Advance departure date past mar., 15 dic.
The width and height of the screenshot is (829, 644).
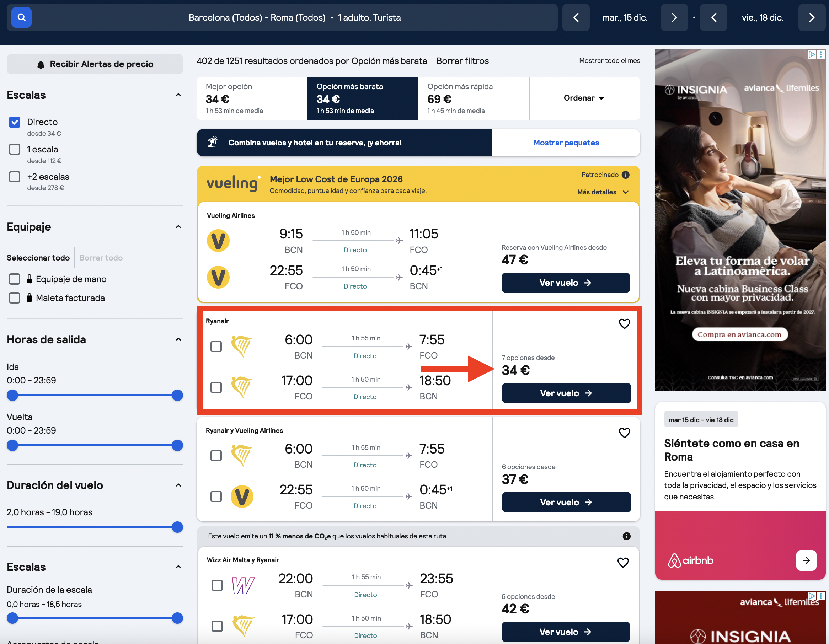(x=674, y=17)
